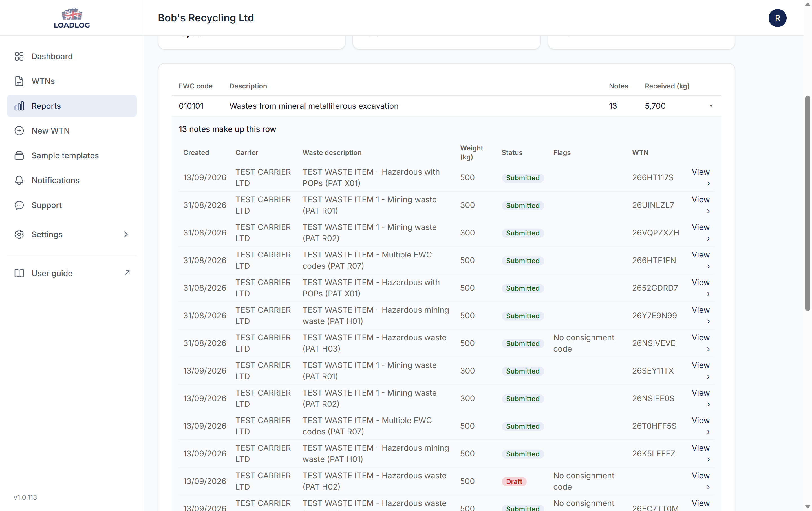View note 26UINLZL7
812x511 pixels.
pos(701,205)
